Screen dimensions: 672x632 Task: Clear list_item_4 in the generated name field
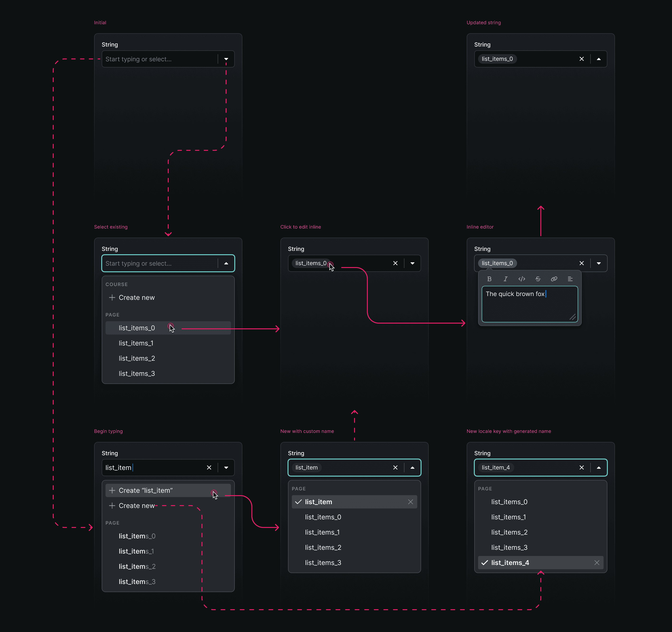pos(581,467)
